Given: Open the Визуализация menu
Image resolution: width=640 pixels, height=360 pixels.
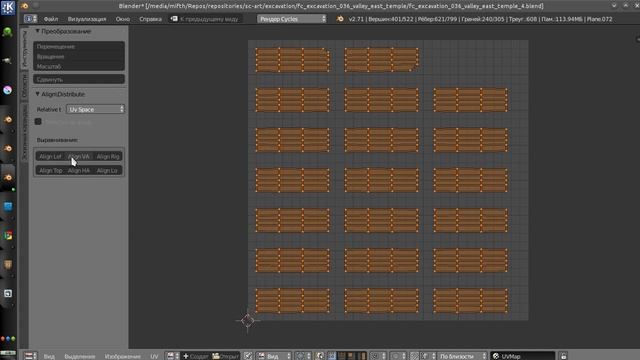Looking at the screenshot, I should (x=87, y=19).
